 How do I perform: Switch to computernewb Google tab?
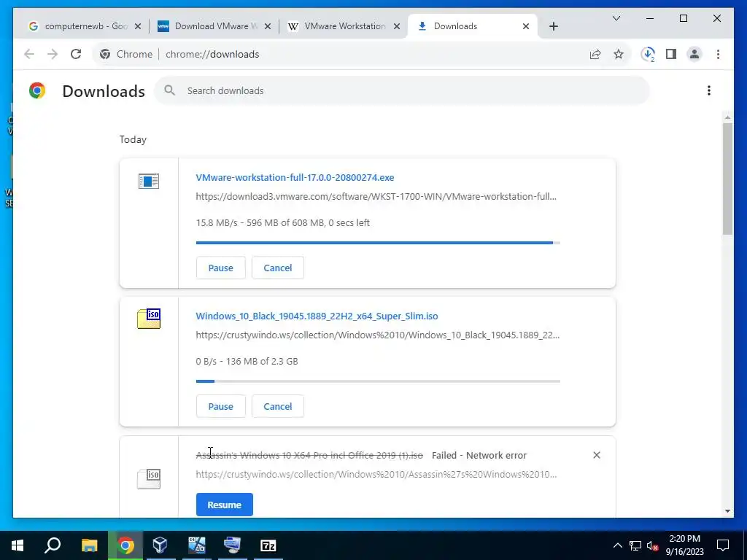pos(86,26)
